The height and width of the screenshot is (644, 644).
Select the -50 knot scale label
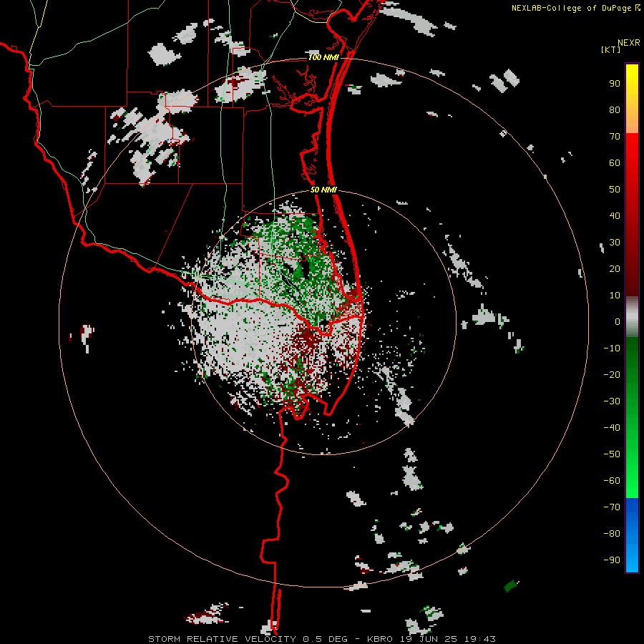pos(612,454)
